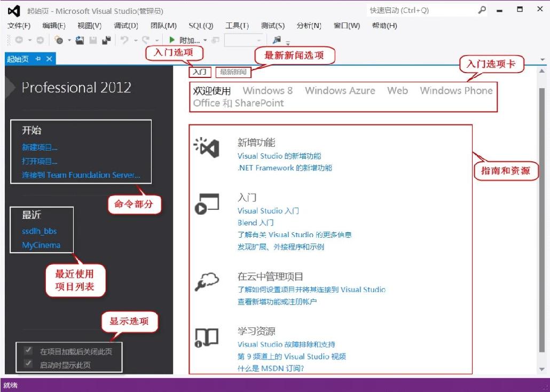Click the 新增功能 Visual Studio burst icon

[x=207, y=147]
